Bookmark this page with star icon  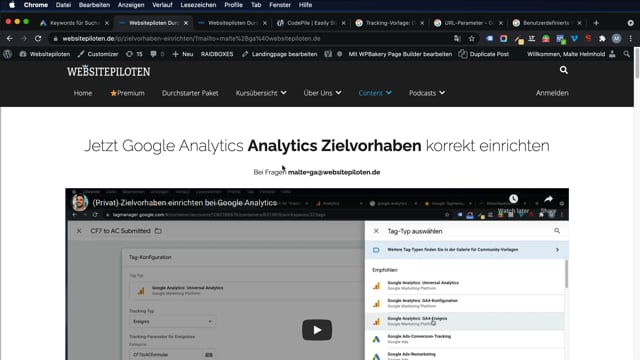[x=472, y=38]
